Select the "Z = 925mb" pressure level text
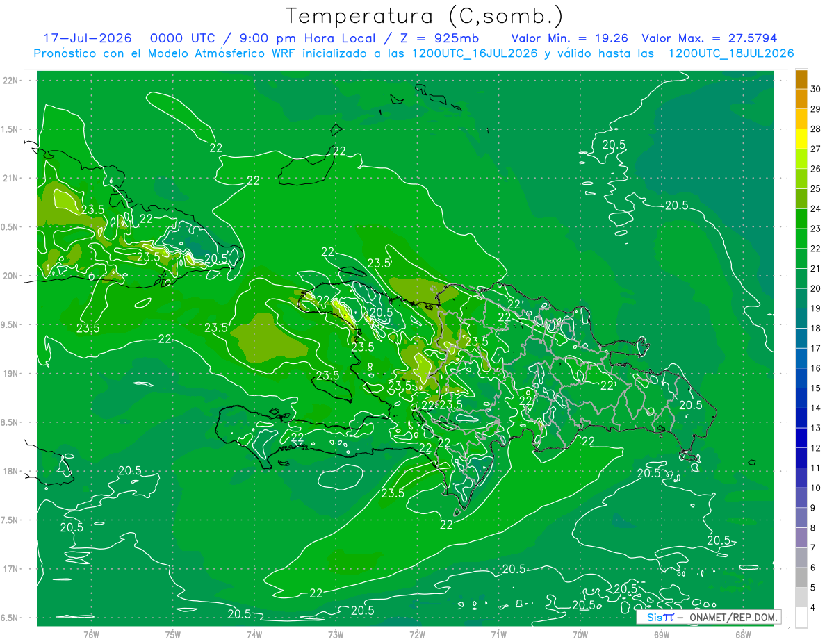Image resolution: width=834 pixels, height=644 pixels. 441,38
